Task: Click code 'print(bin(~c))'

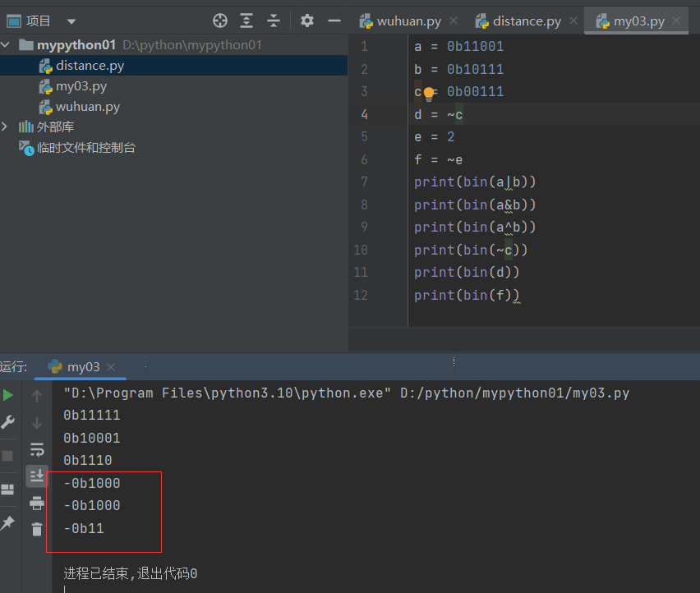Action: [471, 250]
